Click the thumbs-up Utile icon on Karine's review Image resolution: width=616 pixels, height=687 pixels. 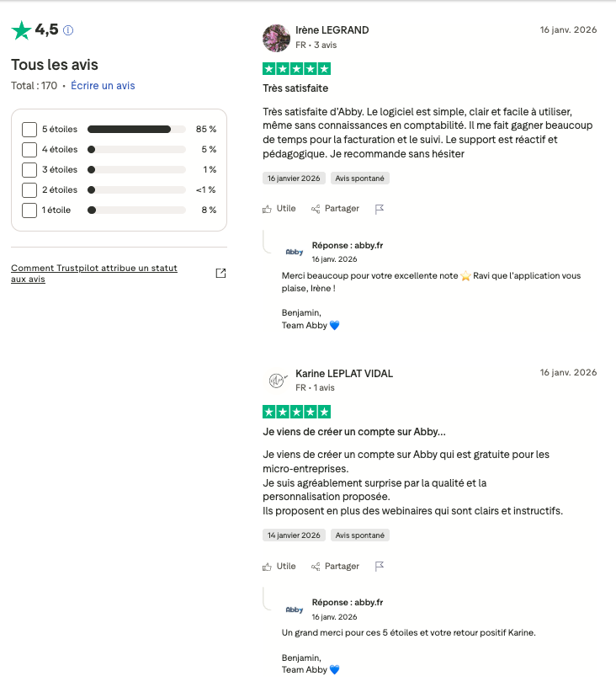[x=268, y=567]
